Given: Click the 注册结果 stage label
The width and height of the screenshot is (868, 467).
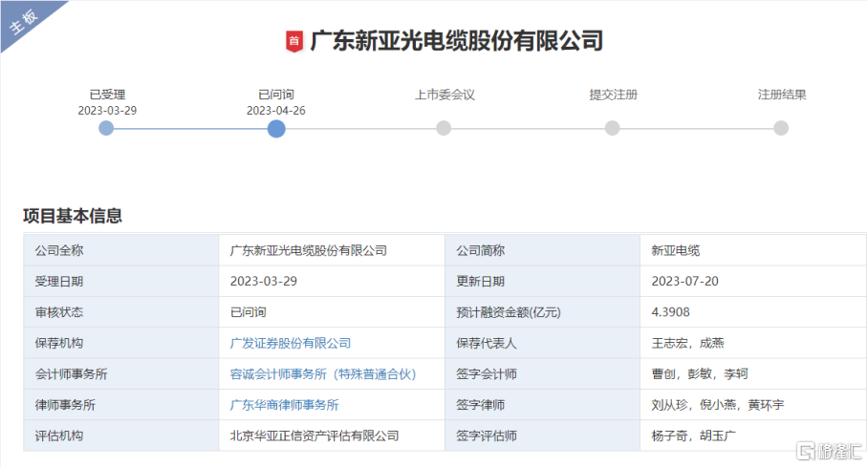Looking at the screenshot, I should 782,95.
